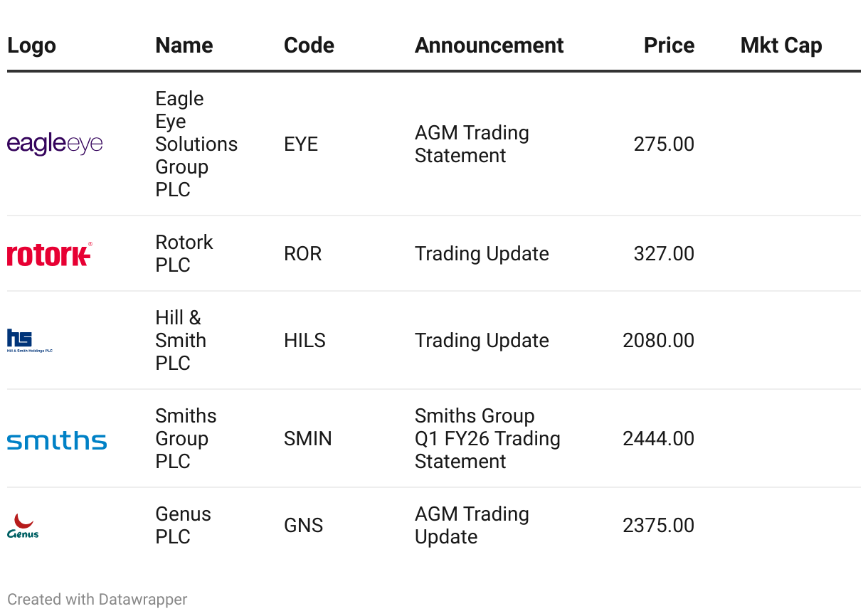Open the Created with Datawrapper link

[x=97, y=600]
